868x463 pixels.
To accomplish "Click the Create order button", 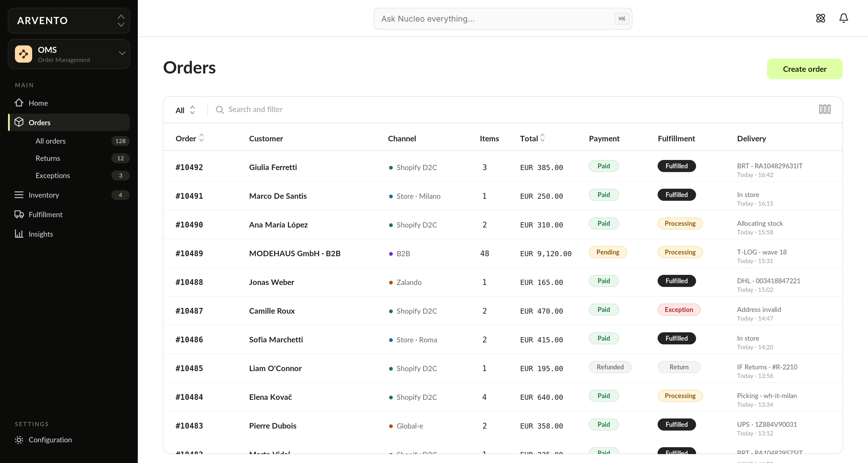I will pos(805,69).
